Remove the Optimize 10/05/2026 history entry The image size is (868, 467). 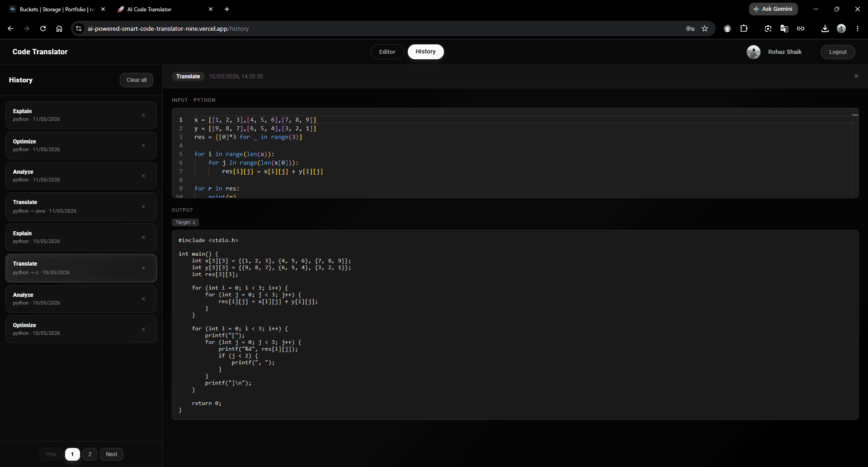click(143, 329)
